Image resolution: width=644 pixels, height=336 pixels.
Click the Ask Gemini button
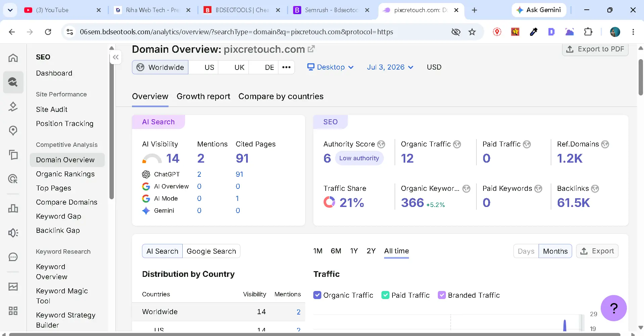[539, 10]
